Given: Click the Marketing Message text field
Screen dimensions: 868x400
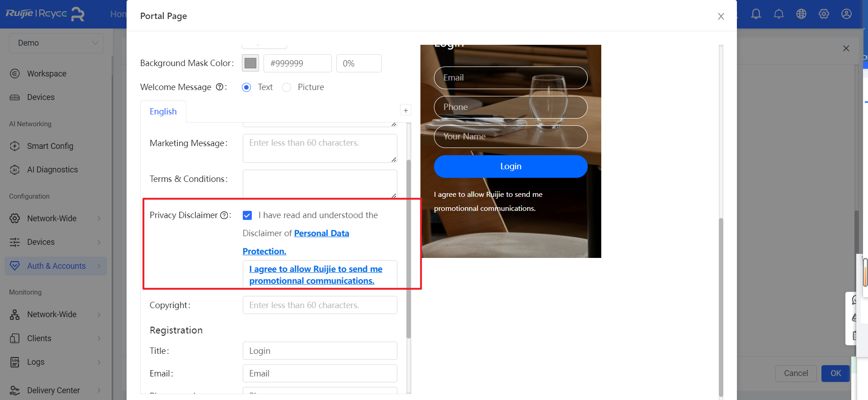Looking at the screenshot, I should (x=320, y=148).
